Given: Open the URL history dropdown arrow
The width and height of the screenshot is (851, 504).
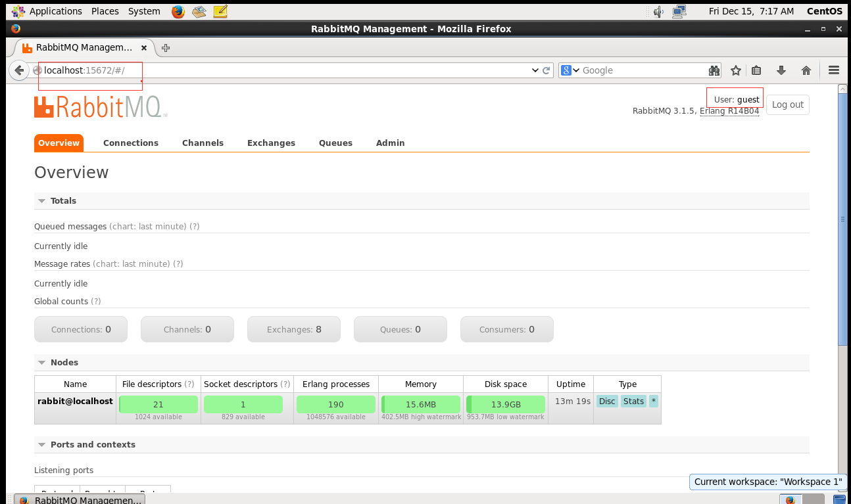Looking at the screenshot, I should point(535,70).
